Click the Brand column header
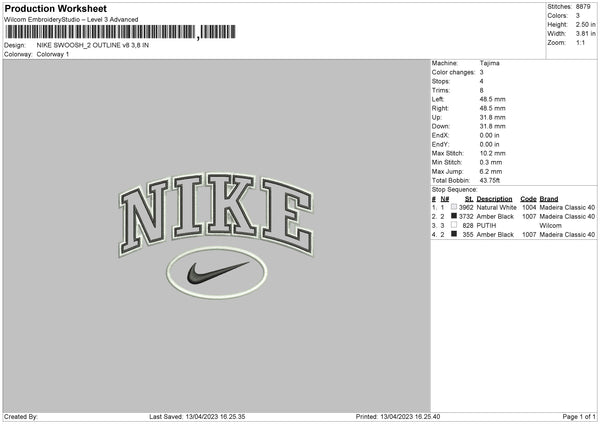600x424 pixels. click(549, 199)
